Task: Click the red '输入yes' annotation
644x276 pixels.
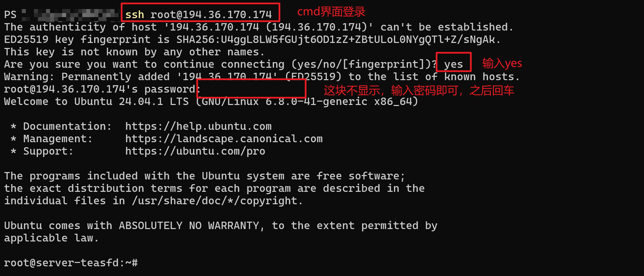Action: pyautogui.click(x=502, y=63)
